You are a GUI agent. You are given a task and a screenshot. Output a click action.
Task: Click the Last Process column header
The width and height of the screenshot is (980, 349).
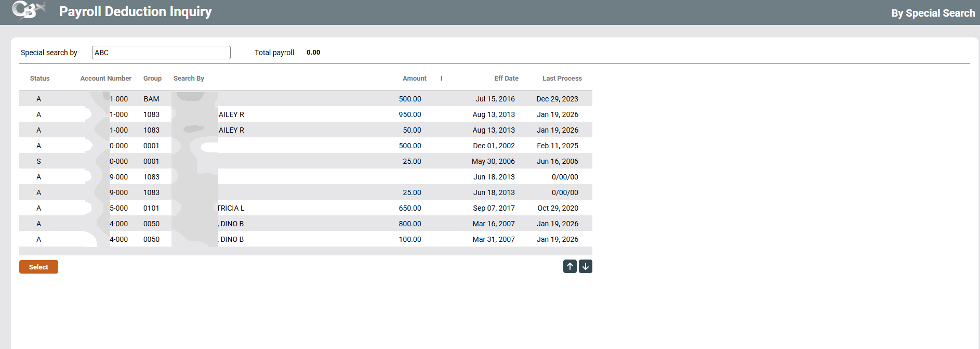562,79
